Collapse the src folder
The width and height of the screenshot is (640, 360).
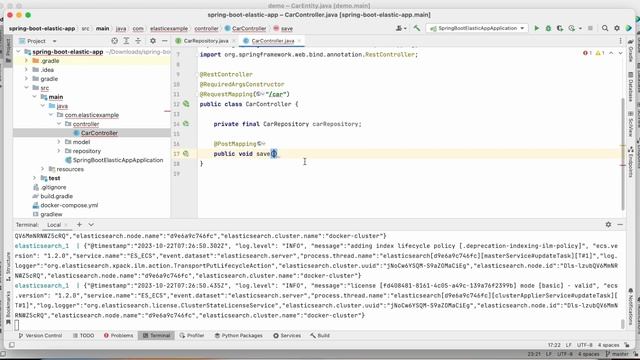[26, 88]
